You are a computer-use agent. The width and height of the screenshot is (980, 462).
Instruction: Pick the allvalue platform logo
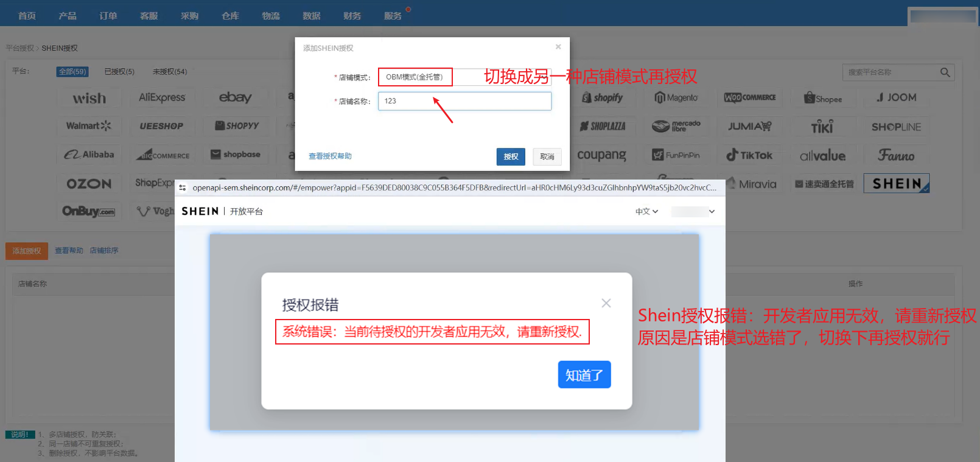tap(823, 156)
